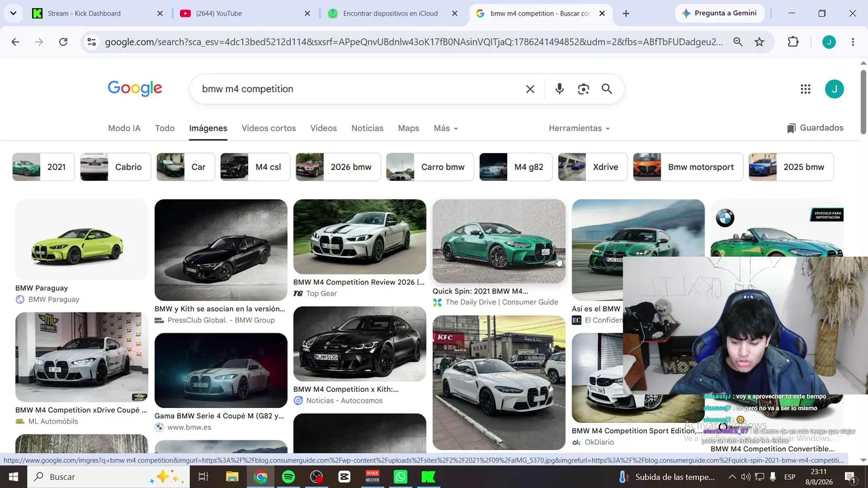Open Google Lens image search
The image size is (868, 488).
[583, 89]
